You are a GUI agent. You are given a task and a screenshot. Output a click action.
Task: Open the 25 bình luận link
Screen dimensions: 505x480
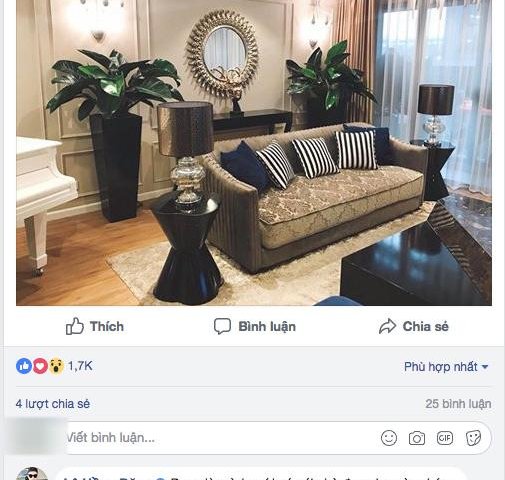[x=458, y=404]
